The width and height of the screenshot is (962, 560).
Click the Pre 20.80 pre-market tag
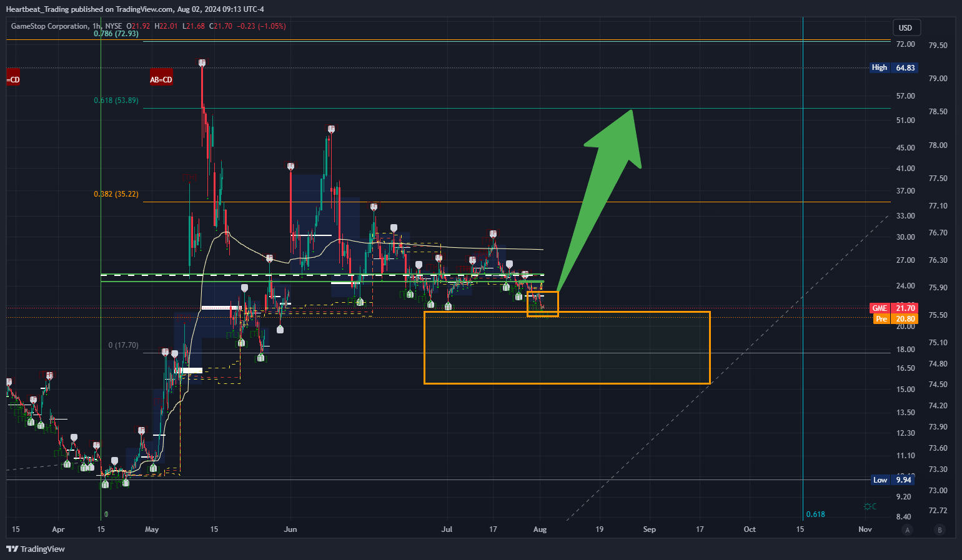[x=895, y=319]
